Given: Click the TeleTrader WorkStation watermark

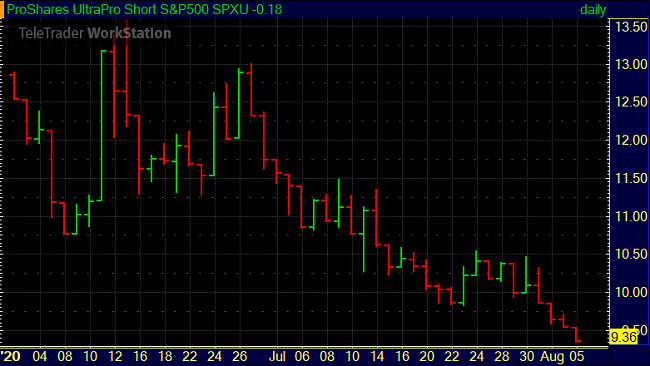Looking at the screenshot, I should pos(95,33).
